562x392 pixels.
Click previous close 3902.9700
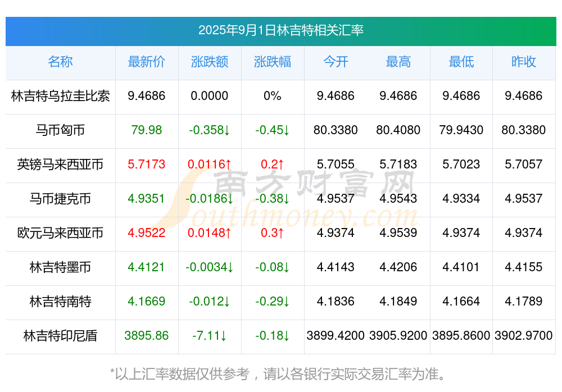point(524,335)
